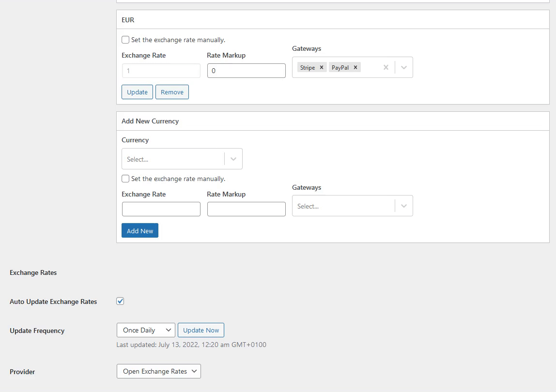The width and height of the screenshot is (556, 392).
Task: Click the new currency Rate Markup field
Action: 246,209
